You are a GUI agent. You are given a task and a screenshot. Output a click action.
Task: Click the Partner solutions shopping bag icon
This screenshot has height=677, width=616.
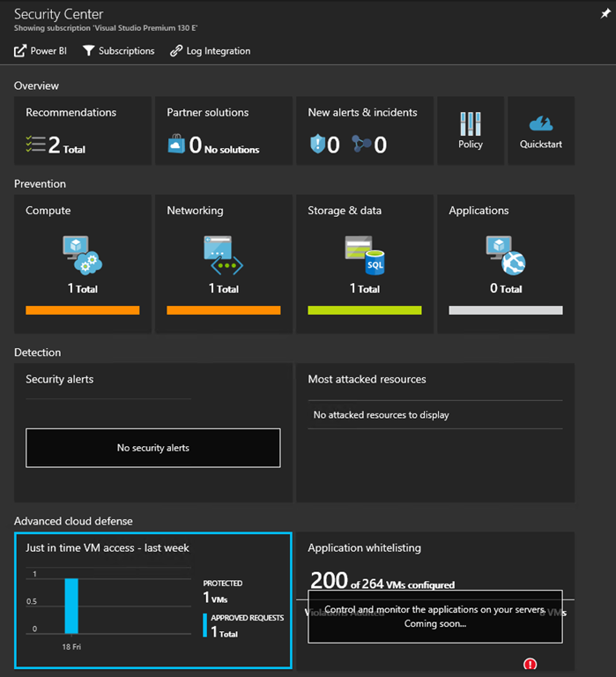pos(175,145)
